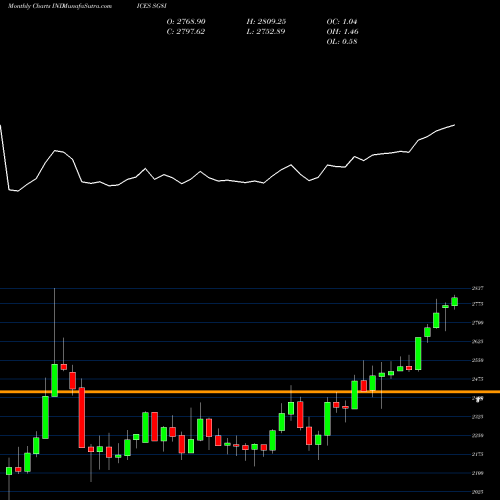Click the OL: 0.58 reading
Viewport: 500px width, 500px height.
(342, 42)
